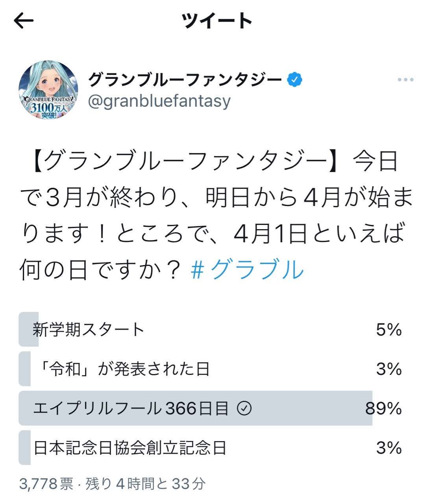
Task: Tap the back arrow
Action: click(x=24, y=21)
